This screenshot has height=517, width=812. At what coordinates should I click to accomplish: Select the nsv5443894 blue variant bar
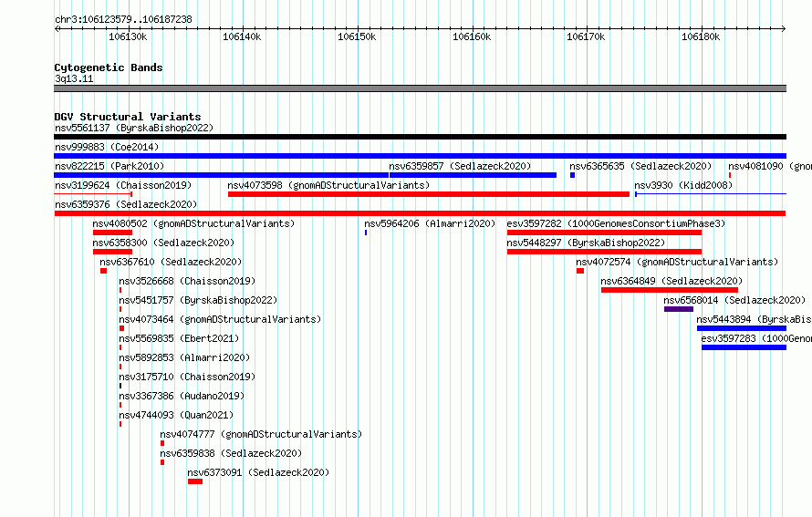click(x=742, y=328)
